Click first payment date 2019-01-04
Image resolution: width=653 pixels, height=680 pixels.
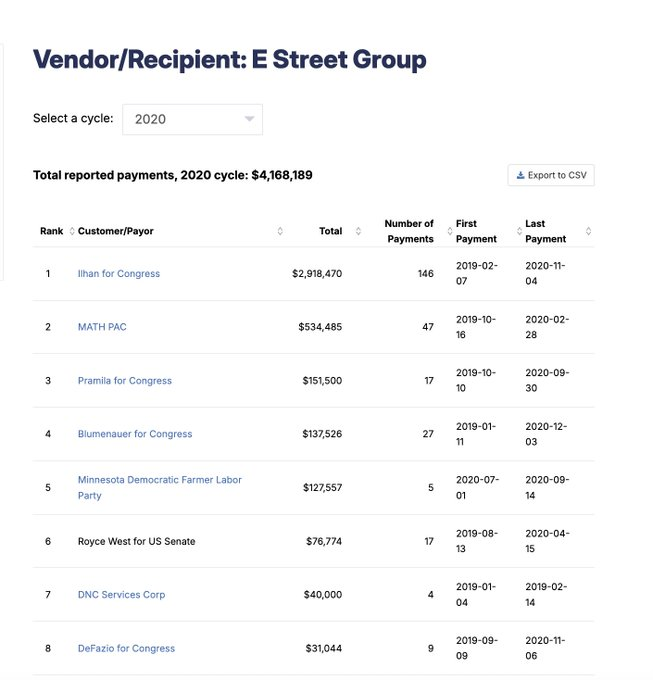coord(476,595)
